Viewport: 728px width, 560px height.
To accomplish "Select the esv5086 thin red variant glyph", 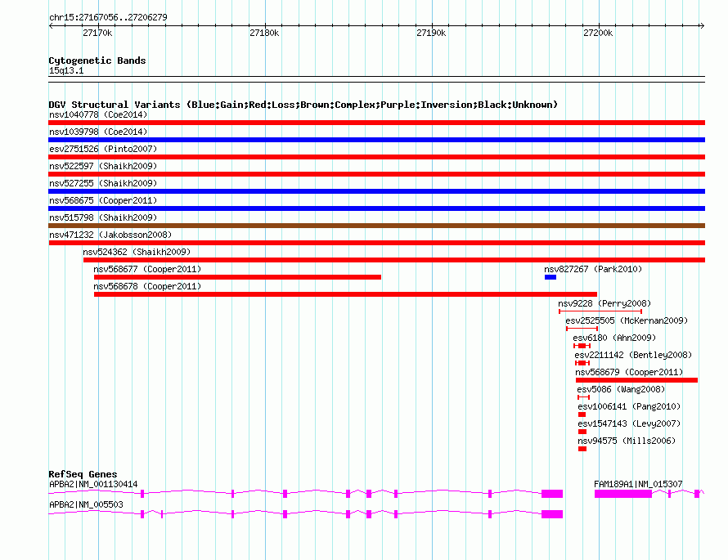I will [x=583, y=397].
